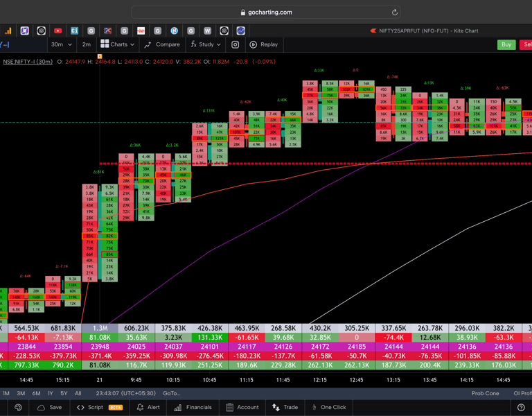Click the 23:43:07 (UTC+05:30) timezone clock

pyautogui.click(x=125, y=393)
